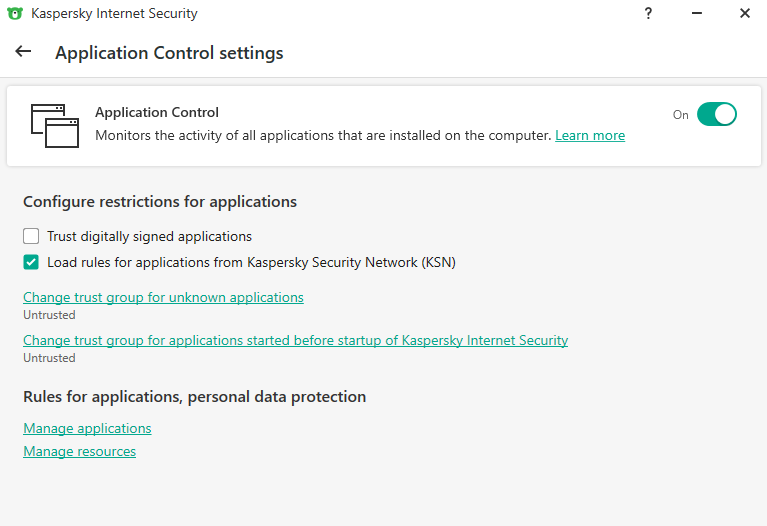Open Manage applications
The width and height of the screenshot is (767, 526).
(87, 428)
